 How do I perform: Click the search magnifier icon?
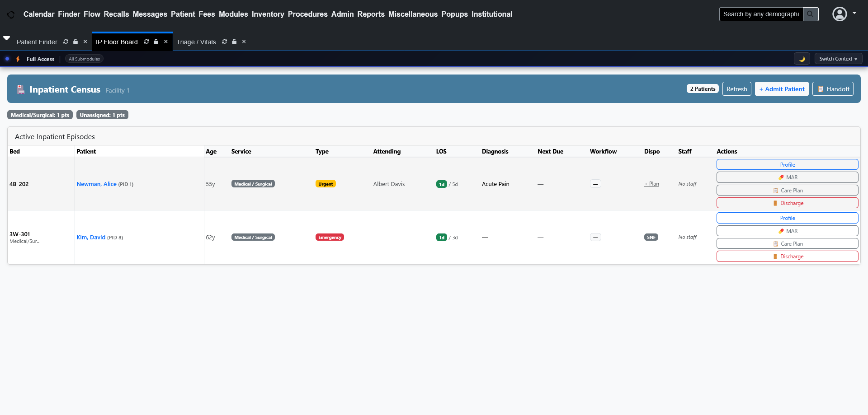[810, 14]
